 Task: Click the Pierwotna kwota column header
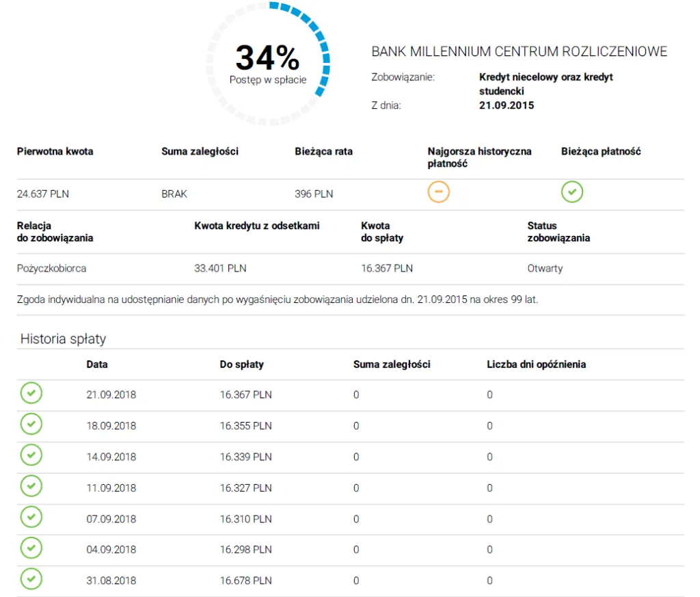click(x=55, y=151)
